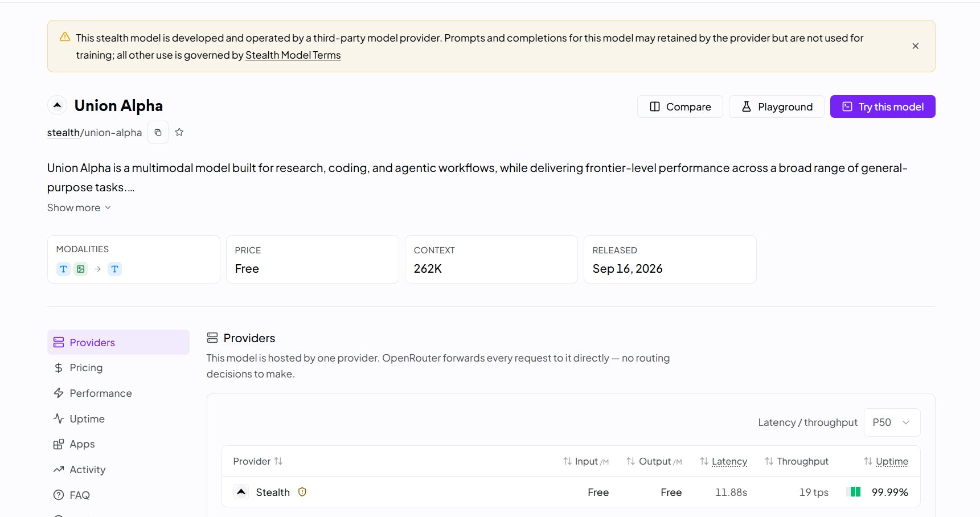Jump to the Performance section

click(x=118, y=393)
